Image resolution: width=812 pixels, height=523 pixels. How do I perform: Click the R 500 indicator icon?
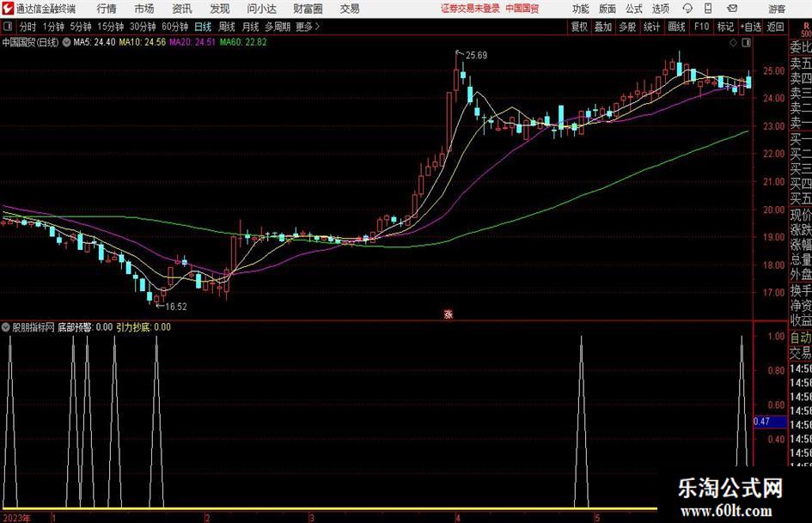click(x=806, y=29)
